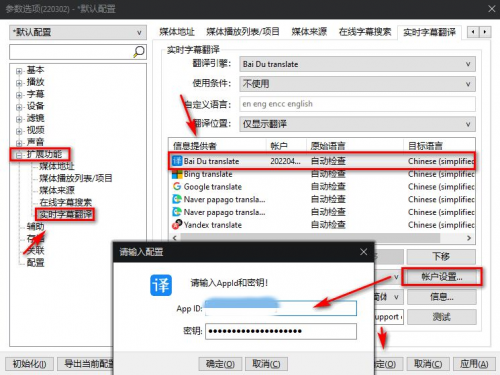Click the Bai Du translate row icon
Image resolution: width=500 pixels, height=375 pixels.
tap(177, 161)
